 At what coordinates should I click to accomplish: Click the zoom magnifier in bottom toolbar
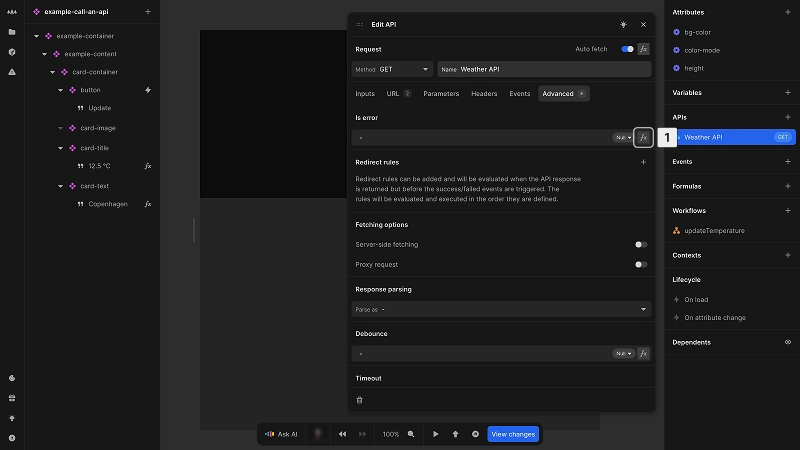tap(411, 434)
